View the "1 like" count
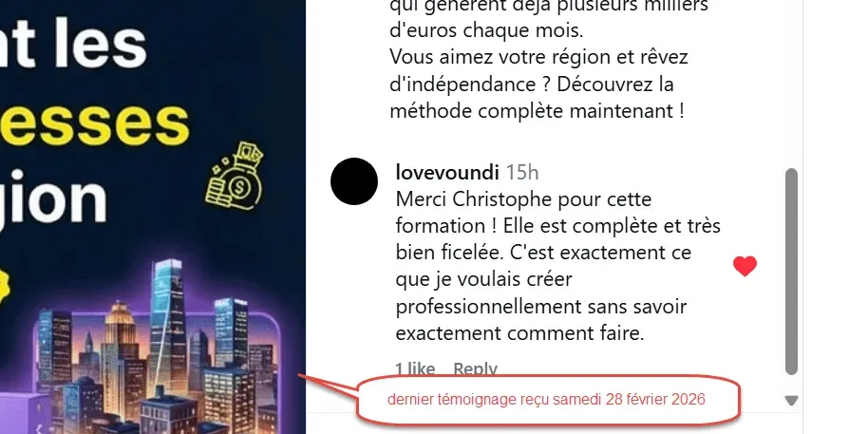 (x=415, y=368)
